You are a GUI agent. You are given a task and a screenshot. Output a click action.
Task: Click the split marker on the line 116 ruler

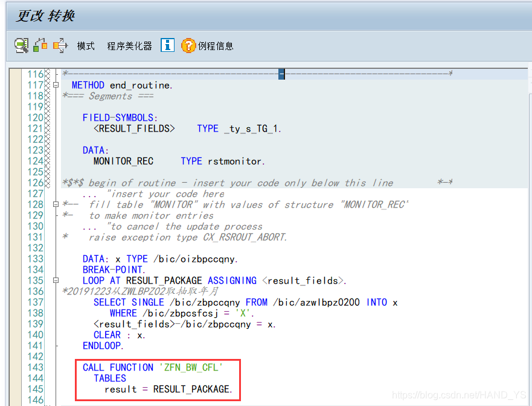(281, 74)
